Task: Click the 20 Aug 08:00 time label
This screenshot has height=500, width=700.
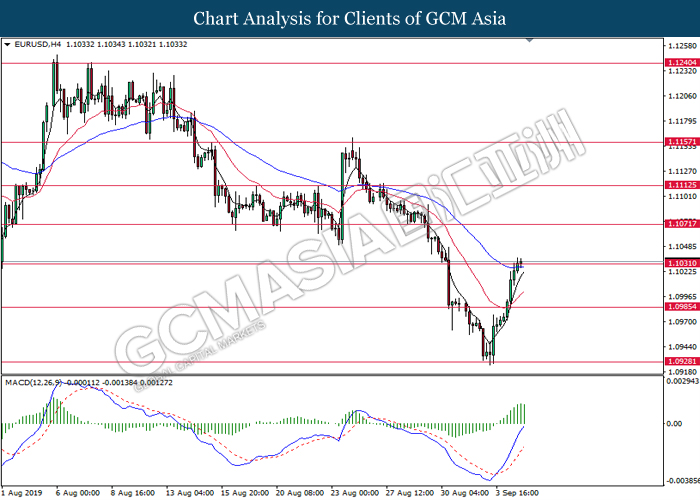Action: click(300, 493)
